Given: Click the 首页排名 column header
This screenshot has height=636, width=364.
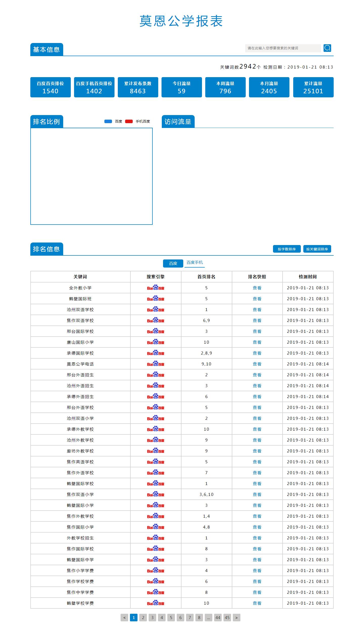Looking at the screenshot, I should 207,277.
